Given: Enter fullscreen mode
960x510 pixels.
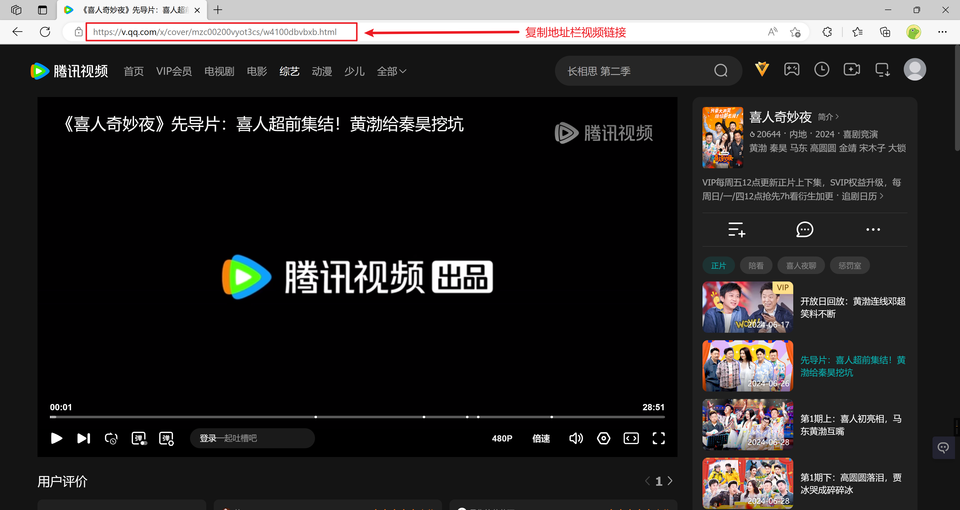Looking at the screenshot, I should [x=659, y=438].
